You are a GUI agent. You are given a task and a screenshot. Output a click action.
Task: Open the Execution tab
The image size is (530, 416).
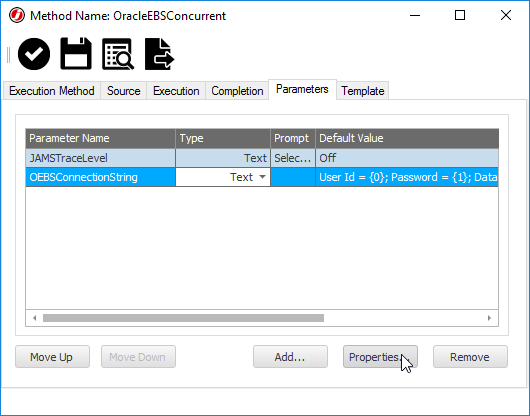point(176,91)
